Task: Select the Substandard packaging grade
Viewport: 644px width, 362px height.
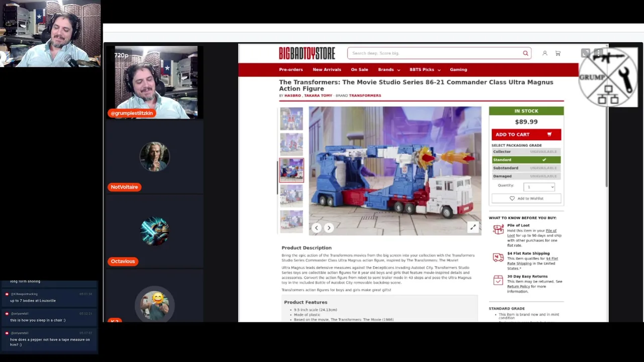Action: click(x=526, y=168)
